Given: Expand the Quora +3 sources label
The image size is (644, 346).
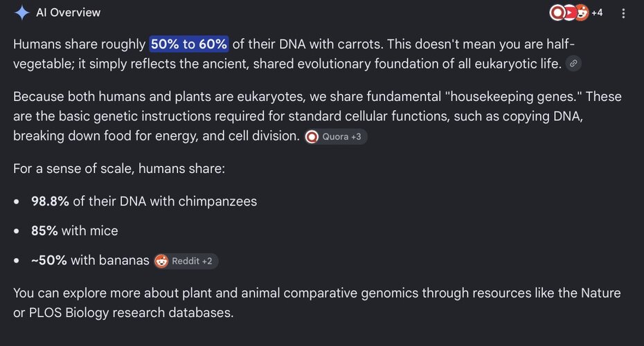Looking at the screenshot, I should pyautogui.click(x=341, y=137).
